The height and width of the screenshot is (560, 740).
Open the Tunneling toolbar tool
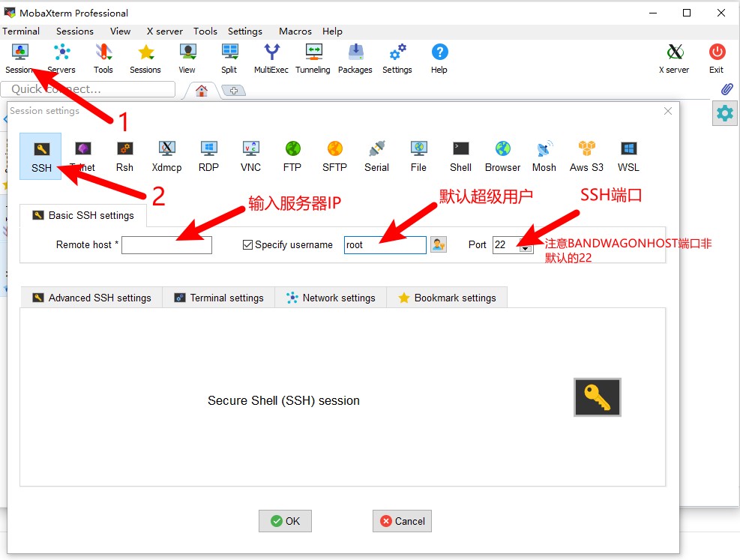[x=313, y=58]
